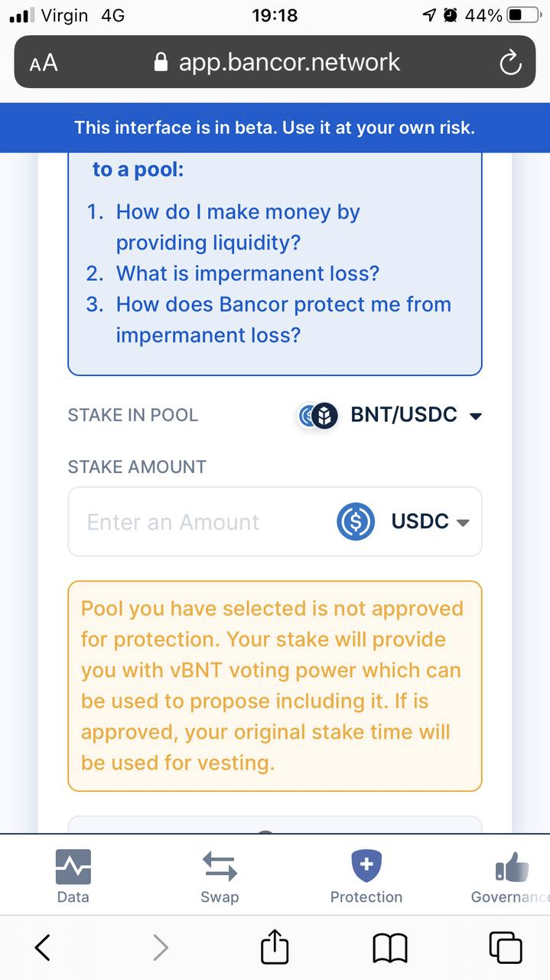Open Safari bookmarks
The image size is (550, 980).
click(x=390, y=947)
